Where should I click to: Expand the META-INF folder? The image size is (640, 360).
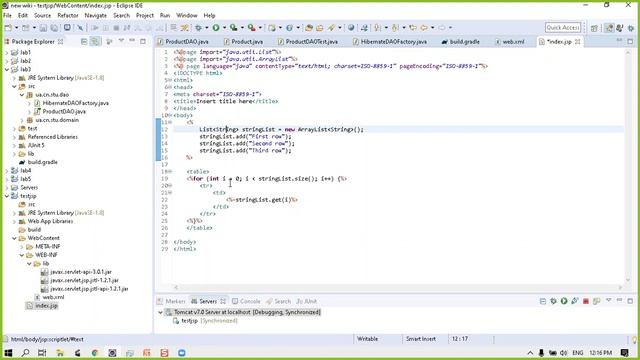click(x=22, y=247)
